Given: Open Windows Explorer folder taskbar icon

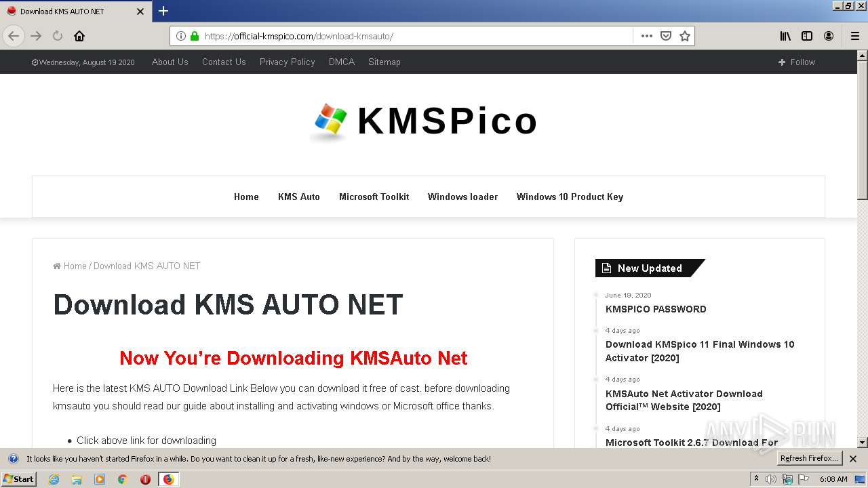Looking at the screenshot, I should click(77, 479).
